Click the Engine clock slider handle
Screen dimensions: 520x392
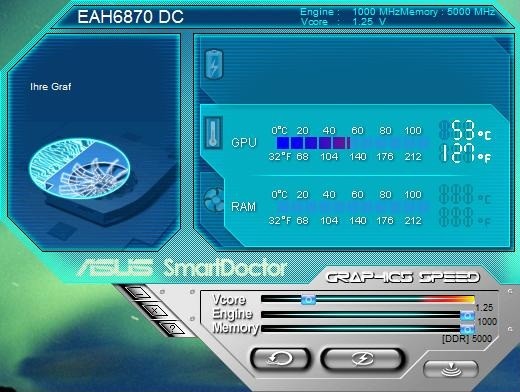click(x=467, y=315)
